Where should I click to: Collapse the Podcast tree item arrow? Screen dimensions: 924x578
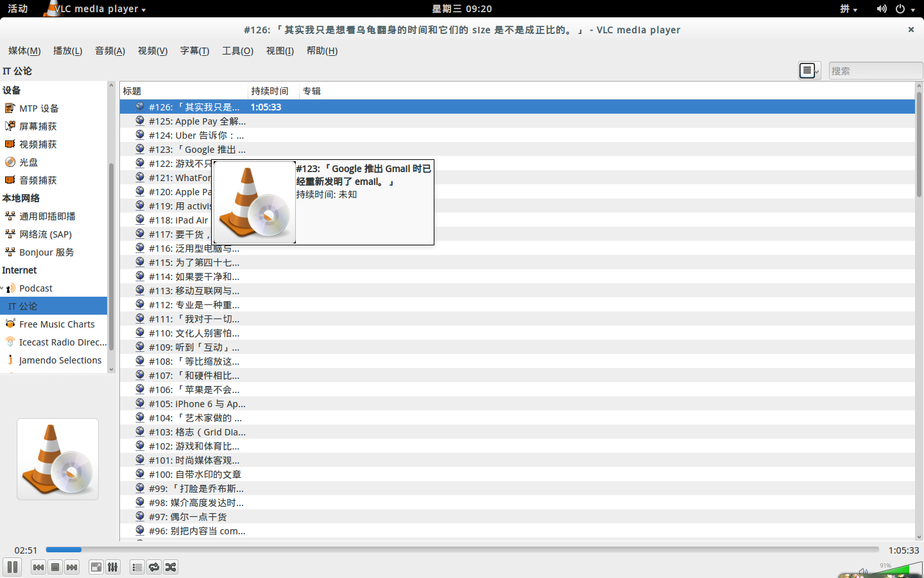(3, 289)
